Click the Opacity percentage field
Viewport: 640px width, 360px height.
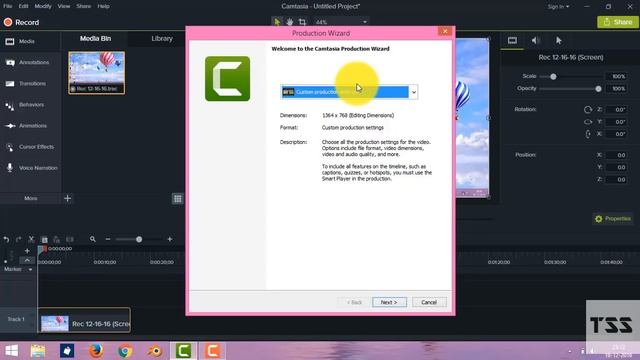click(617, 89)
